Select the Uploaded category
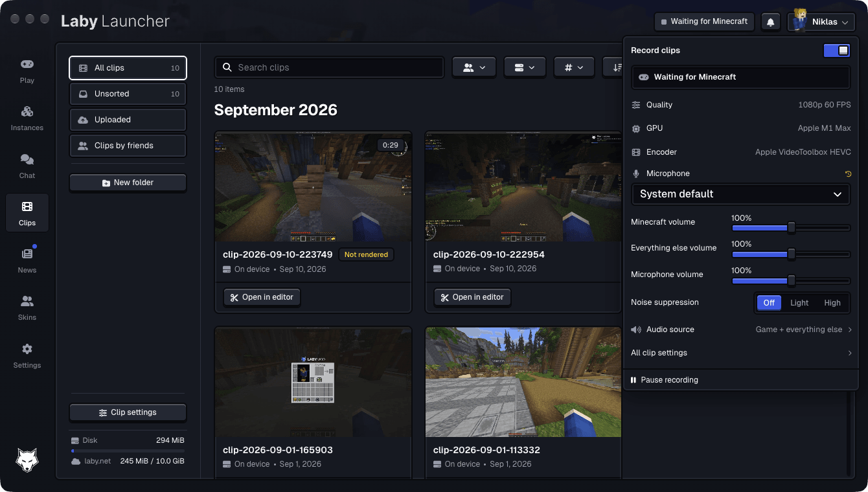 128,120
